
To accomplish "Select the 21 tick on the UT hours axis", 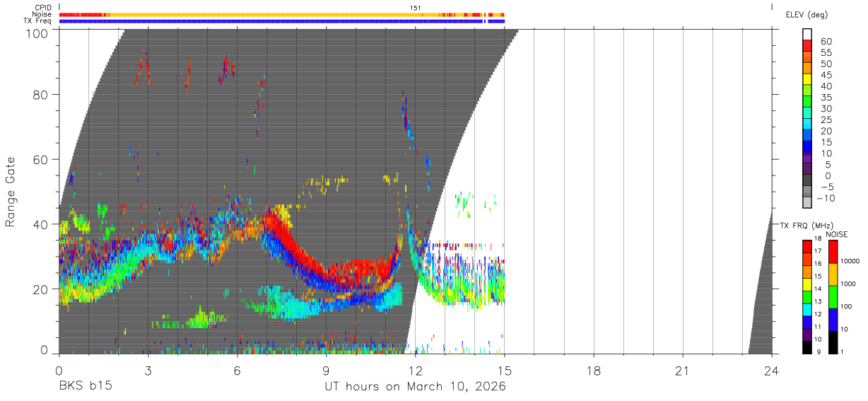I will (x=682, y=371).
